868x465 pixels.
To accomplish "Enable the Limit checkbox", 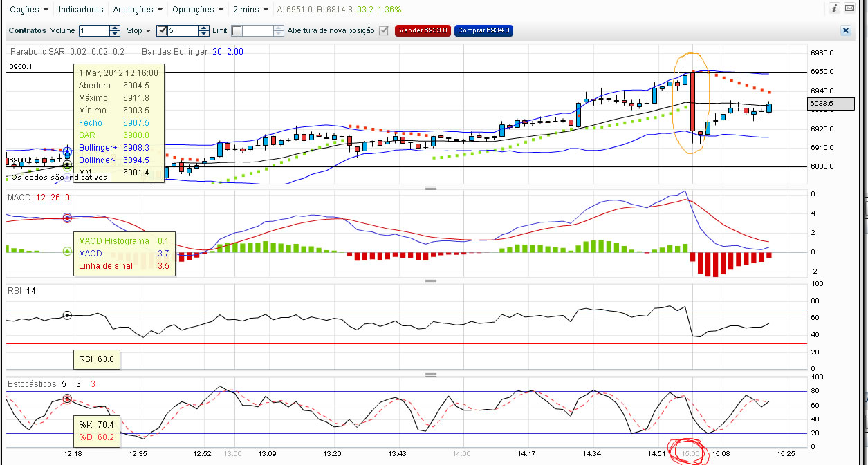I will point(237,30).
